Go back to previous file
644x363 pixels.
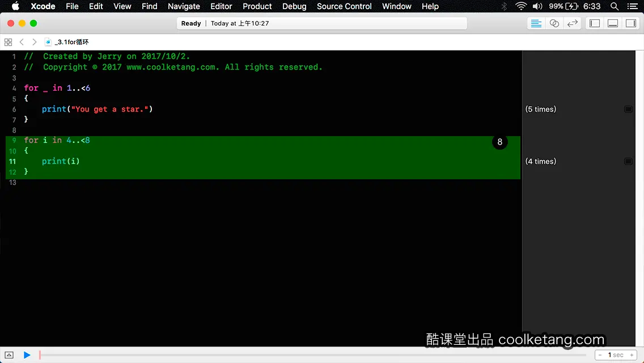(x=22, y=42)
